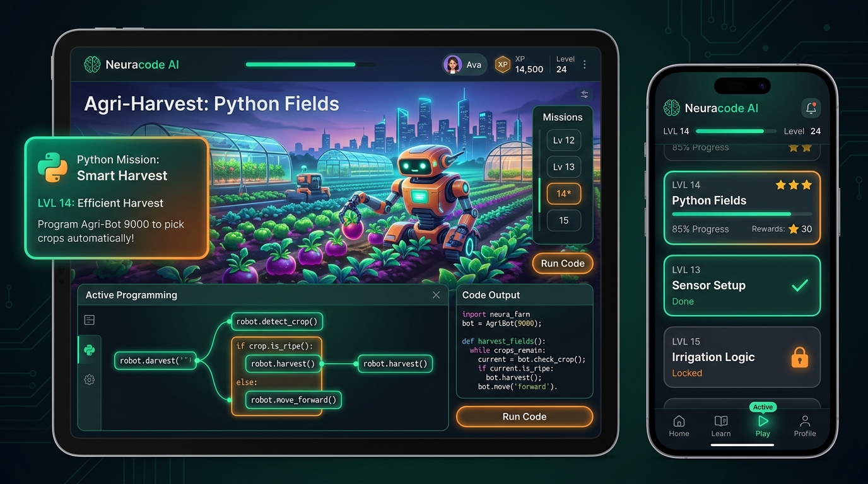Click the Smart Harvest mission card
The width and height of the screenshot is (868, 484).
[117, 199]
